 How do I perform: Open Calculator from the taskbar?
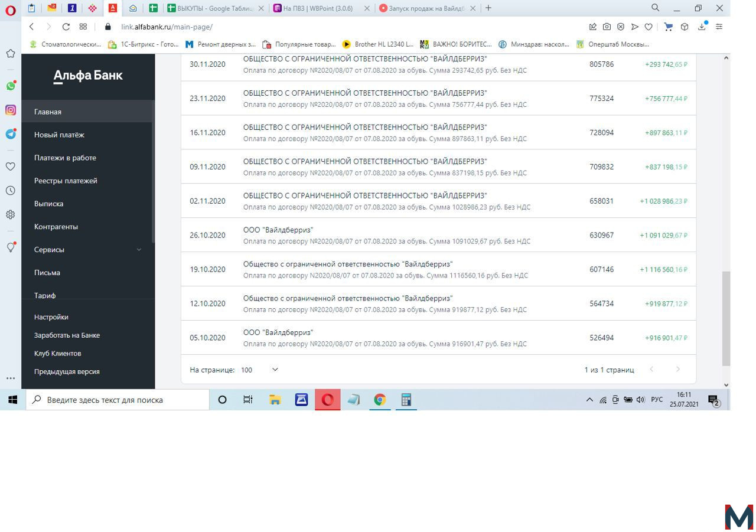[x=406, y=400]
